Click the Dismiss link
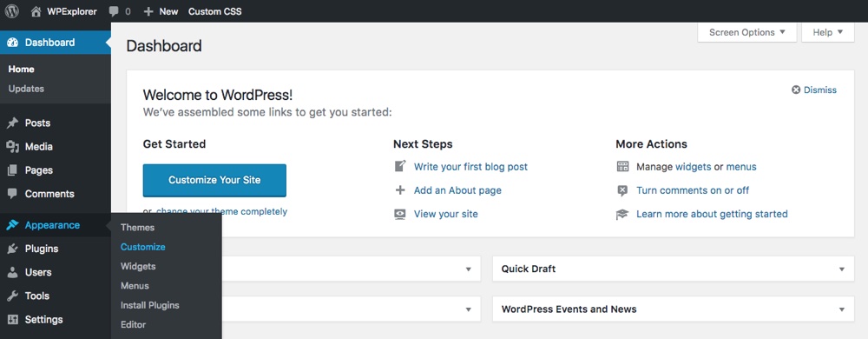The width and height of the screenshot is (868, 339). click(820, 90)
